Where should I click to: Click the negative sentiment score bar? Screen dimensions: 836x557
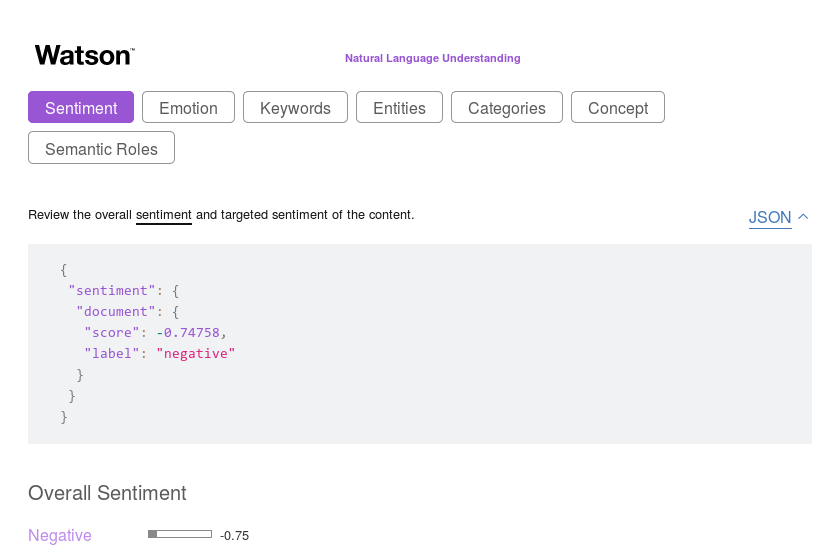(x=180, y=534)
